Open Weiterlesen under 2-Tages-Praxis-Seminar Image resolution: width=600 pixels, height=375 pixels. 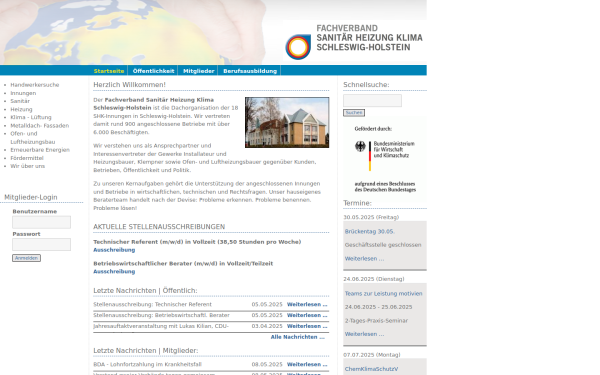(364, 334)
